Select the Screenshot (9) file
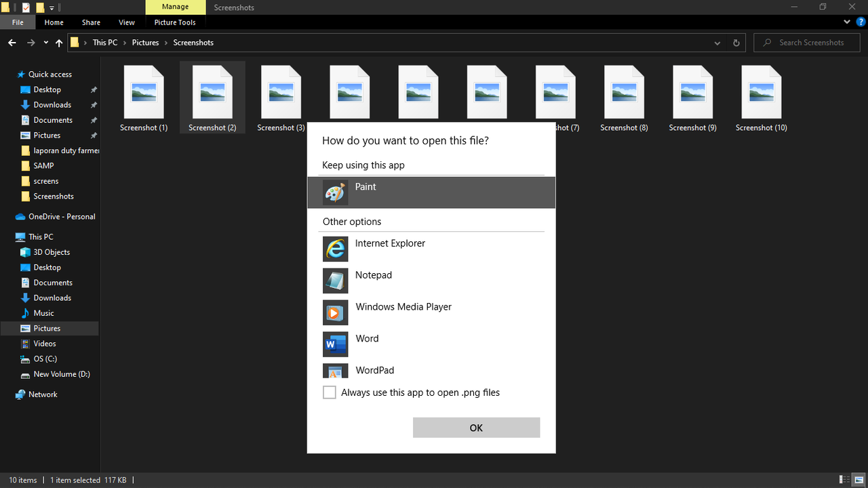The image size is (868, 488). point(692,98)
